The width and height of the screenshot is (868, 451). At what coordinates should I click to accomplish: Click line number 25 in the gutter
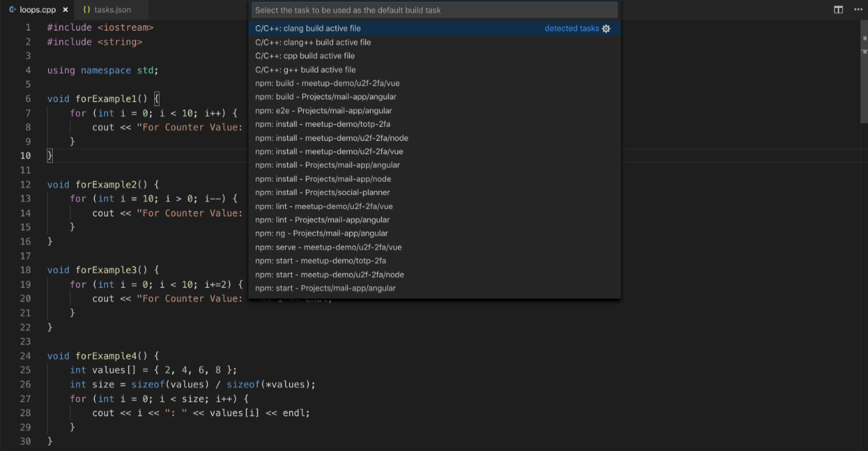tap(25, 369)
